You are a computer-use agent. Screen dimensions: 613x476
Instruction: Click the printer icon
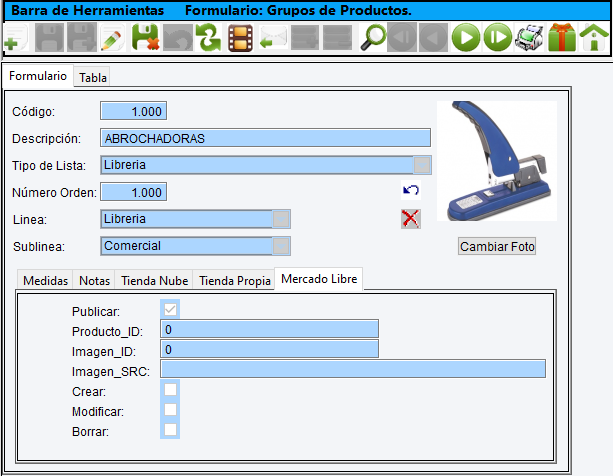tap(529, 38)
